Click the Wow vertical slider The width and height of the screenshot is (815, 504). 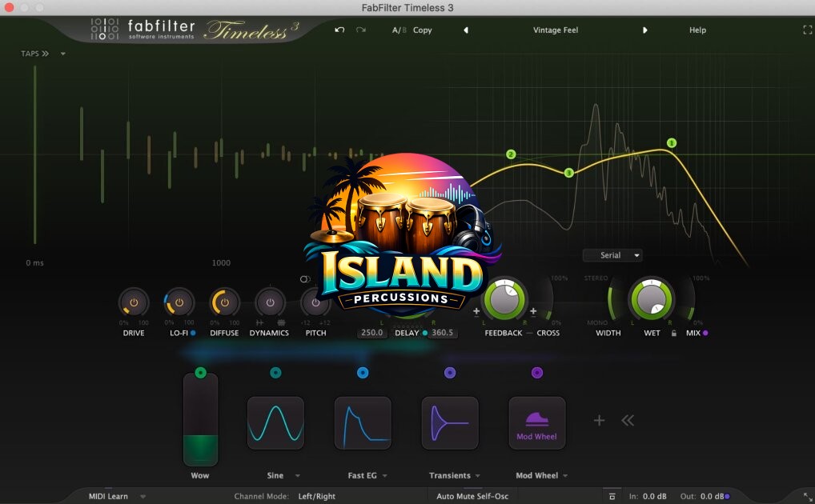(201, 420)
